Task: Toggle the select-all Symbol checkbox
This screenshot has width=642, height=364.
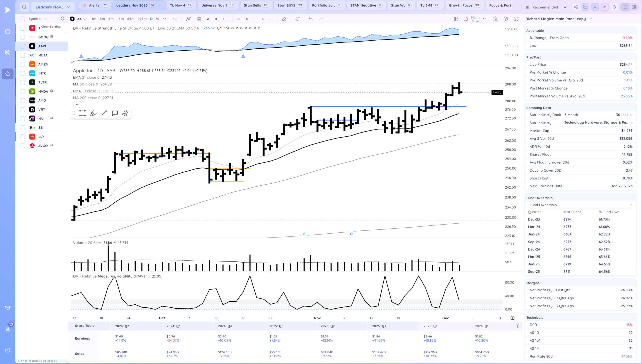Action: tap(23, 19)
